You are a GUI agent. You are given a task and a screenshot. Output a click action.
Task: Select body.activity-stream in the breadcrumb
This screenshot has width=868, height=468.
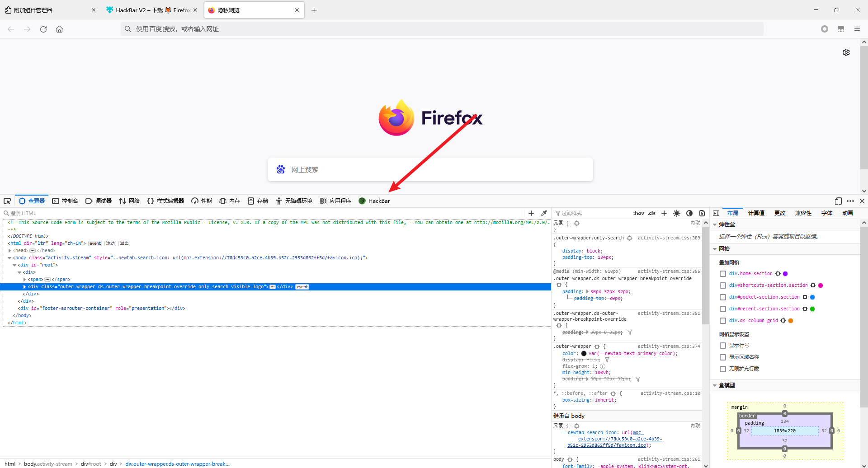pos(48,464)
